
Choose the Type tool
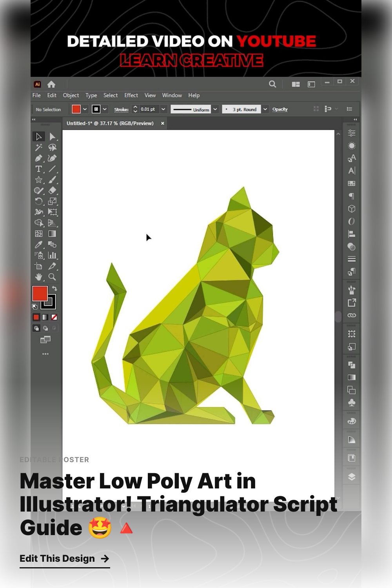(x=38, y=169)
